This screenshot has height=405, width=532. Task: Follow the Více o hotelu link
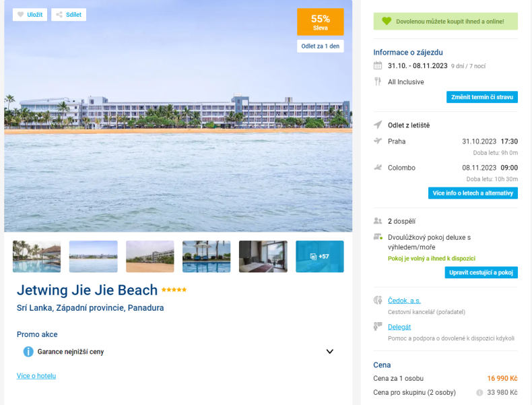click(x=36, y=376)
